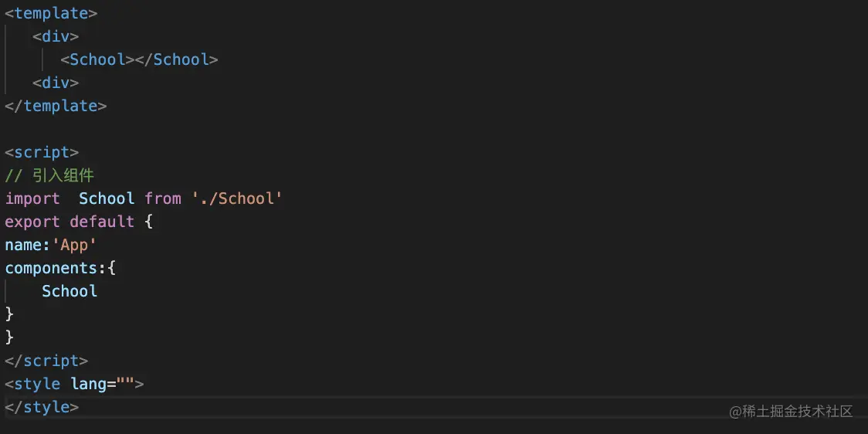Viewport: 868px width, 434px height.
Task: Click the import keyword
Action: (x=32, y=198)
